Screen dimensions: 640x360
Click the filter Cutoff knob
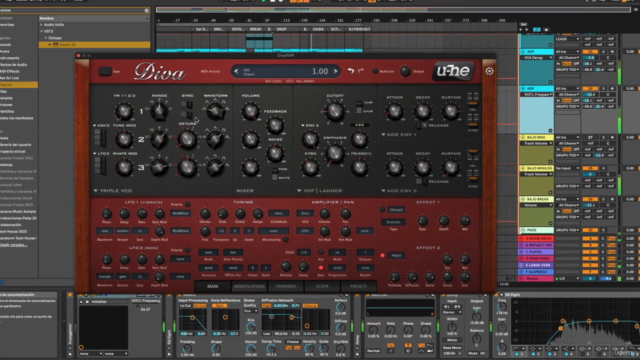coord(334,111)
